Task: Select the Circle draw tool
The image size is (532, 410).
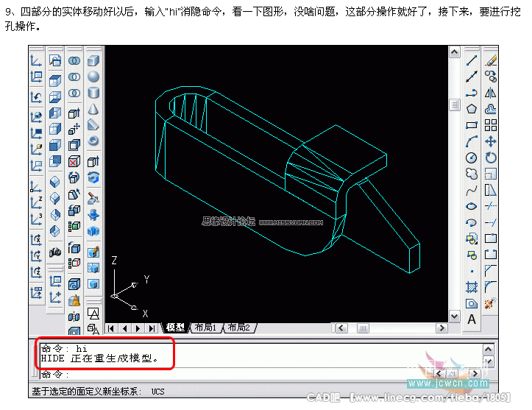Action: tap(472, 158)
